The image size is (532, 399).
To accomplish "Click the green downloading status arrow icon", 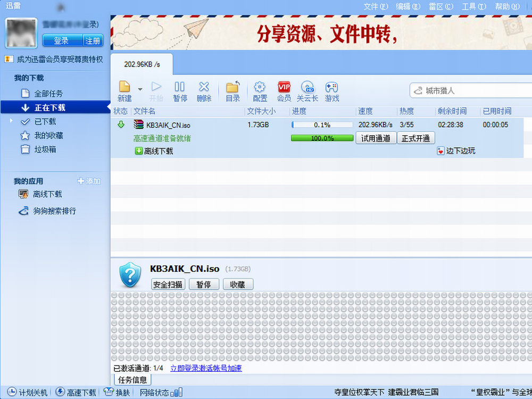I will 121,124.
